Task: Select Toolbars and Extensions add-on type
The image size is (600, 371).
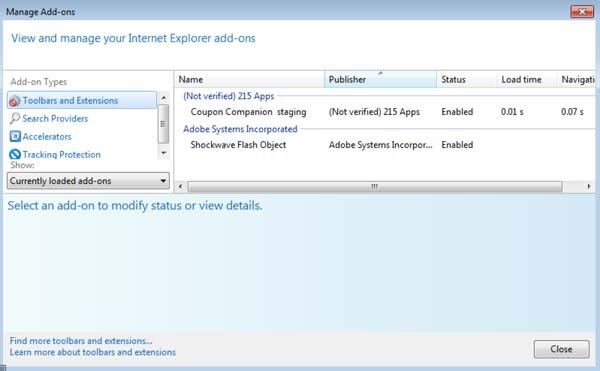Action: (82, 100)
